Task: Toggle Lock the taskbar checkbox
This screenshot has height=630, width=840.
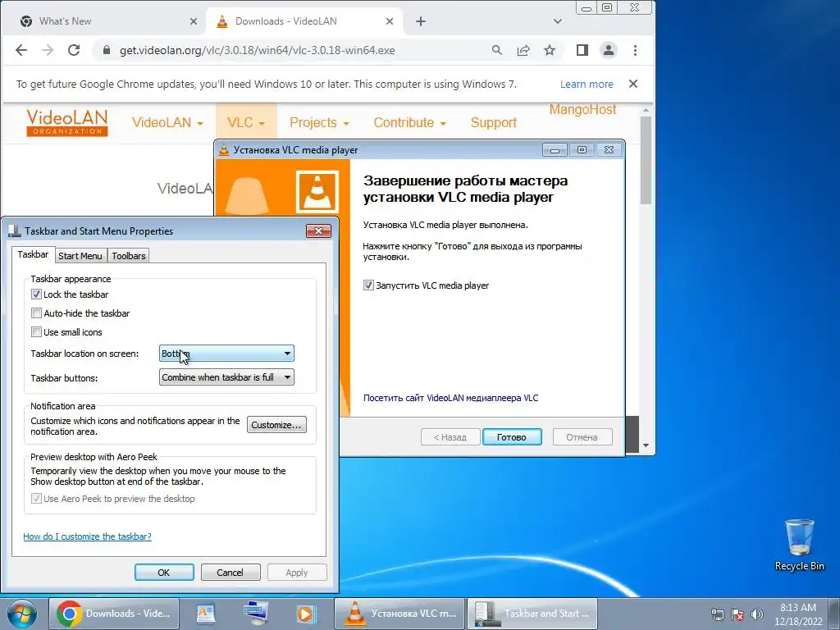Action: [36, 294]
